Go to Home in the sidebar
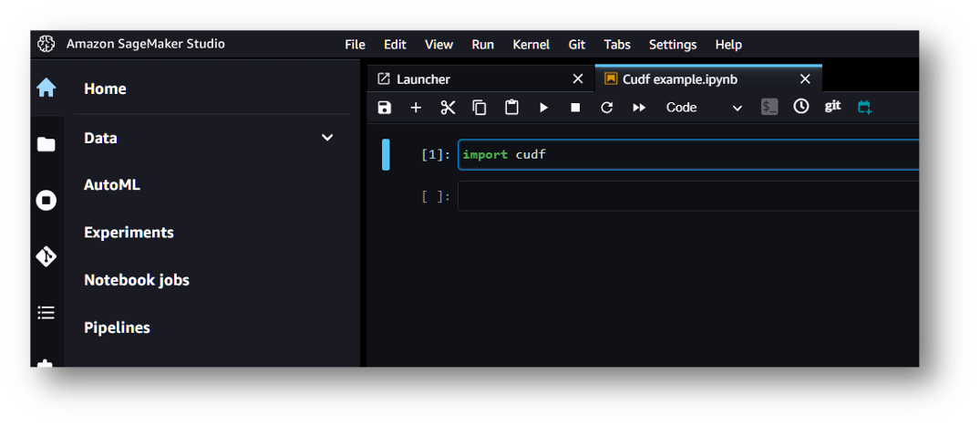The height and width of the screenshot is (427, 980). click(x=105, y=89)
